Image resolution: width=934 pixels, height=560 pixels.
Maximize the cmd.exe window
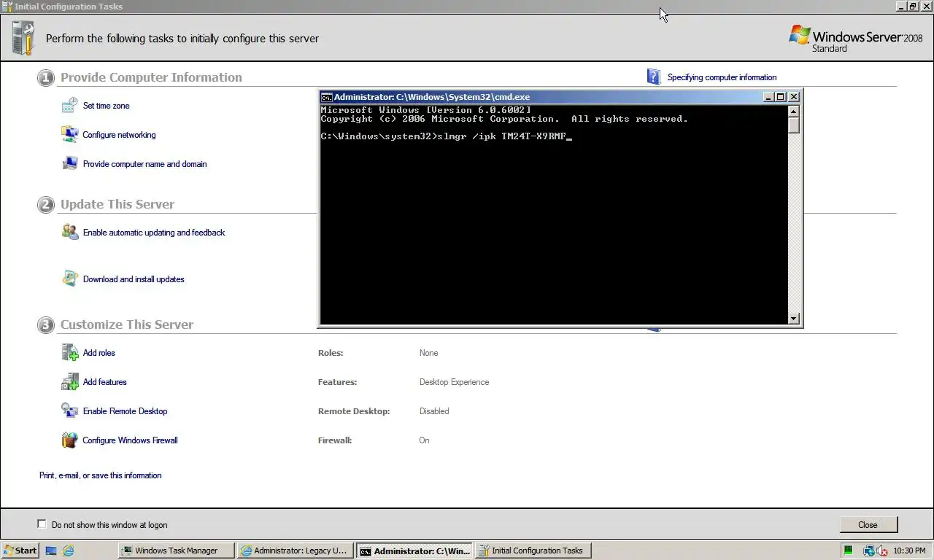781,97
